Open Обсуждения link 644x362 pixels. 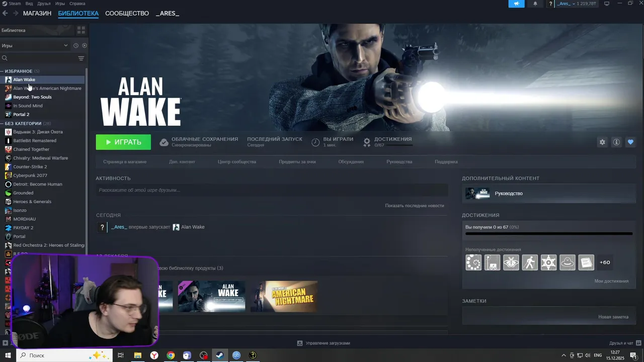(x=351, y=162)
